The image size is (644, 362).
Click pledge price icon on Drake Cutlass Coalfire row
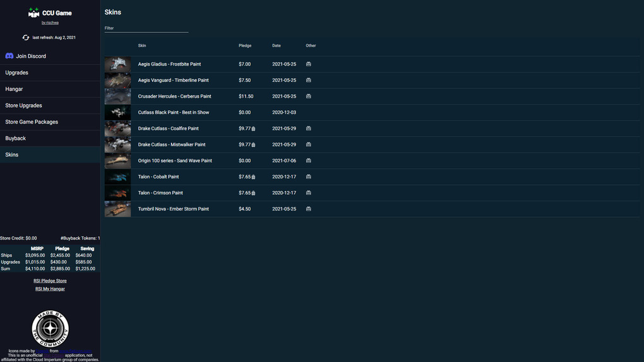pos(254,129)
